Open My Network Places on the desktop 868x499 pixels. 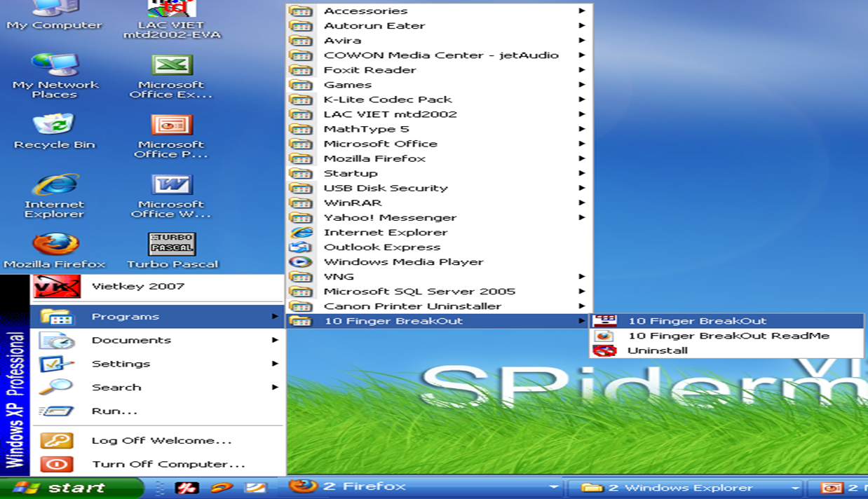pyautogui.click(x=54, y=76)
